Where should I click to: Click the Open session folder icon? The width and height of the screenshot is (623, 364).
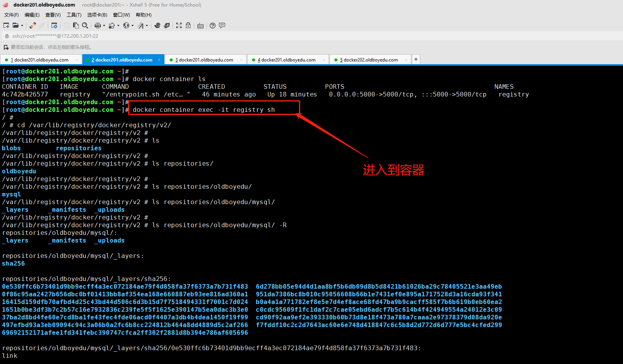(x=15, y=25)
